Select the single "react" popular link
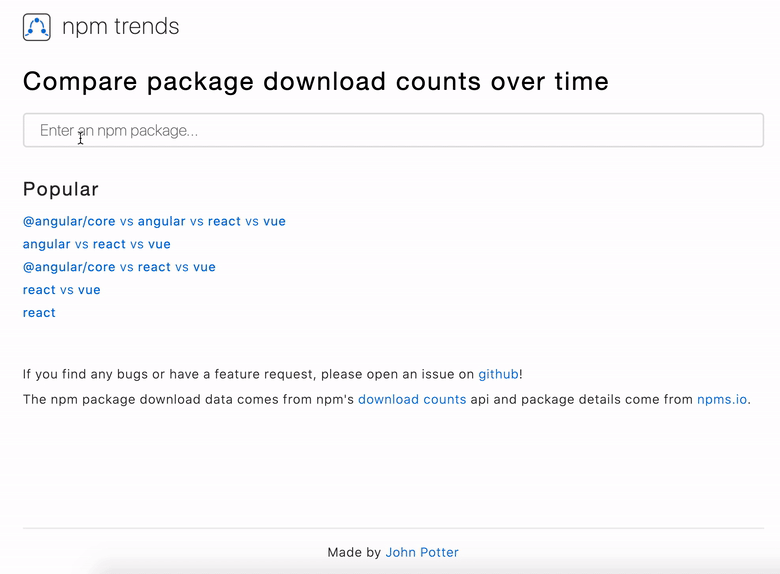 pos(39,313)
